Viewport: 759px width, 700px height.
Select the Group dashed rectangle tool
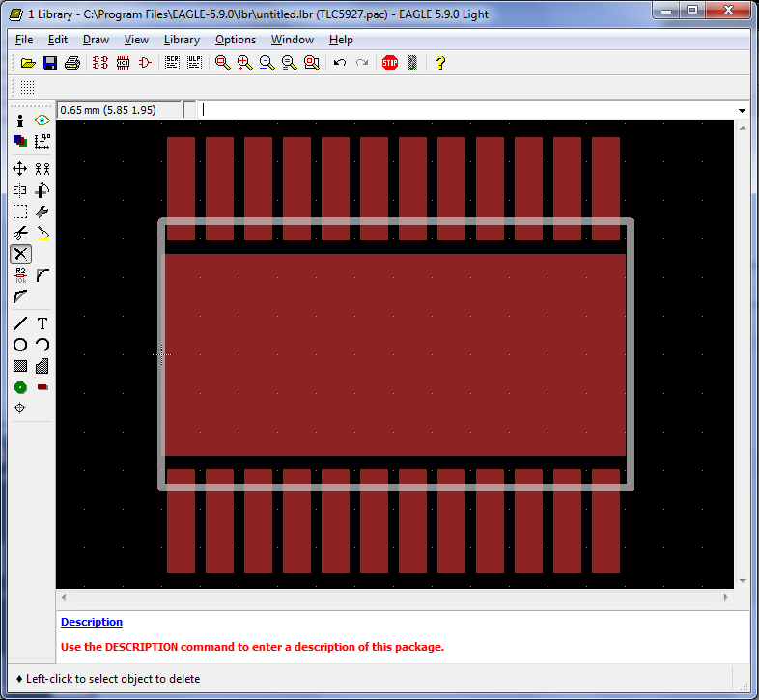pos(20,211)
